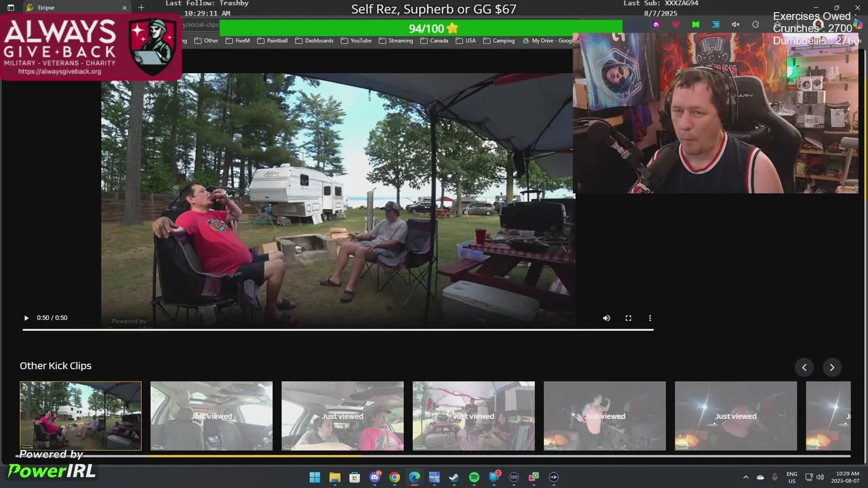This screenshot has height=488, width=868.
Task: Expand the system tray hidden icons chevron
Action: (x=746, y=477)
